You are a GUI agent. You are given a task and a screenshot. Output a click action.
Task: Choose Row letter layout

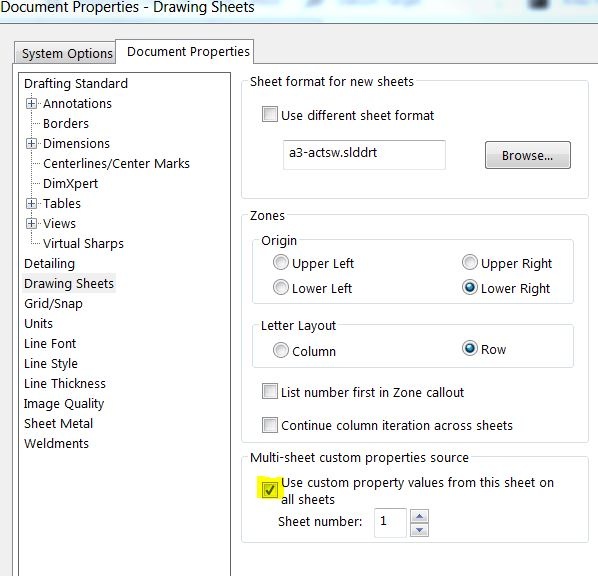pyautogui.click(x=469, y=348)
